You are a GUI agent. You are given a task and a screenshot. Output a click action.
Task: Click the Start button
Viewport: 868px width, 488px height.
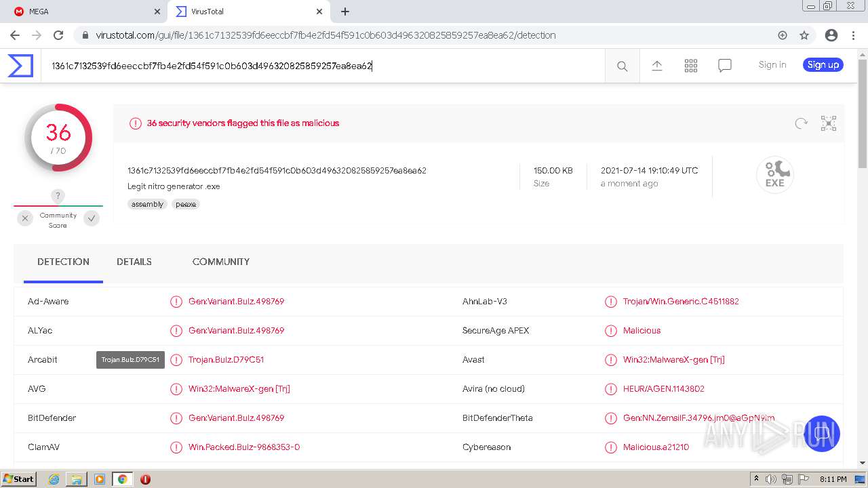[18, 479]
